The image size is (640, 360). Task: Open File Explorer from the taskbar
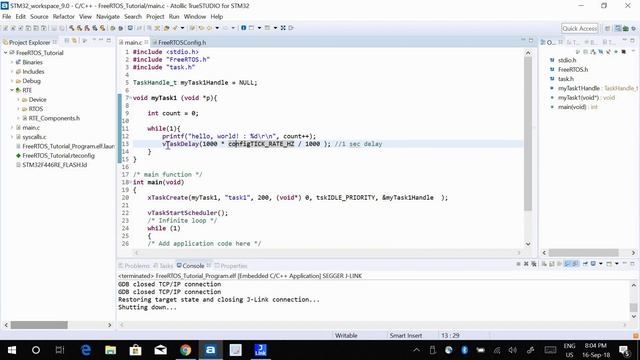point(111,350)
